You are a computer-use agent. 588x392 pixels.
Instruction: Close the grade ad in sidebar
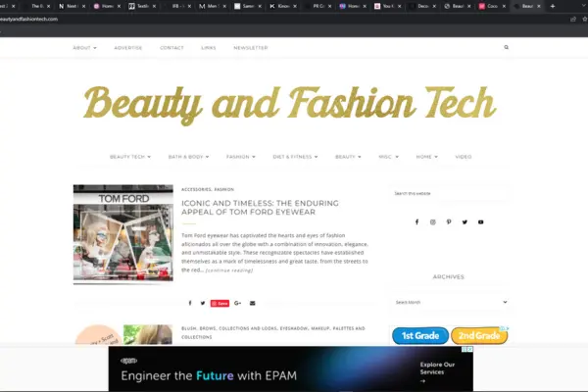coord(507,328)
